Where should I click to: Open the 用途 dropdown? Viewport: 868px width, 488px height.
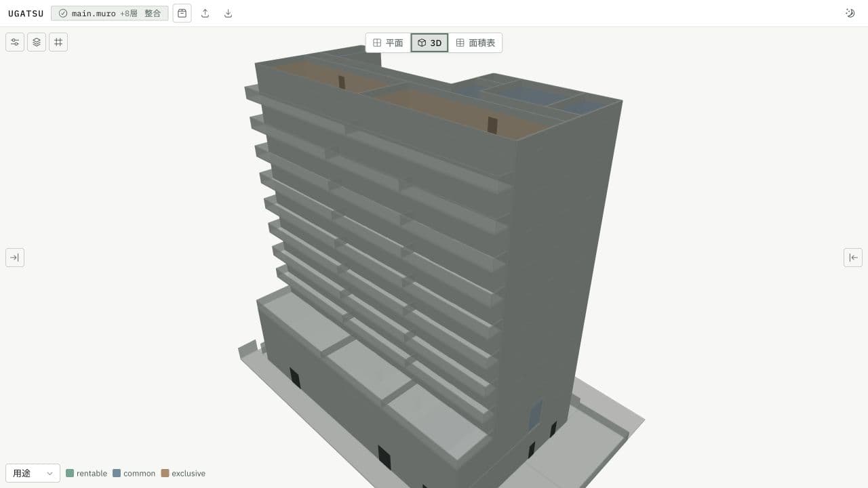[33, 473]
